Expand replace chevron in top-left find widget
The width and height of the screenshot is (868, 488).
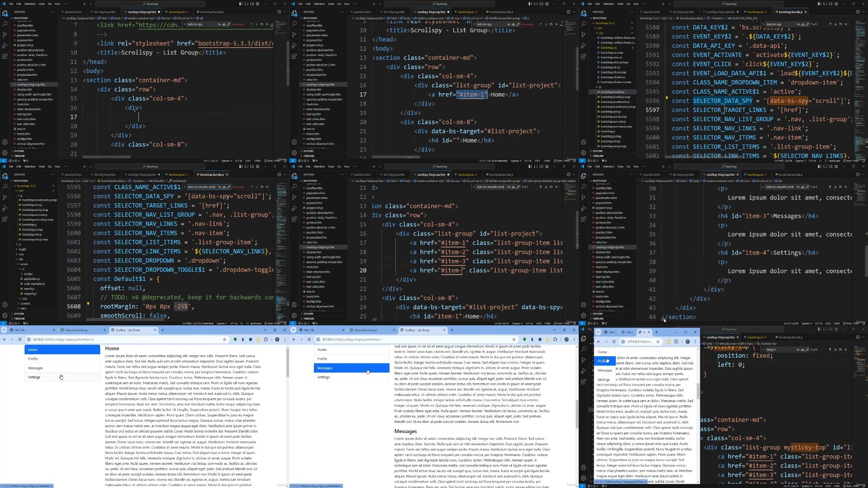pos(185,24)
